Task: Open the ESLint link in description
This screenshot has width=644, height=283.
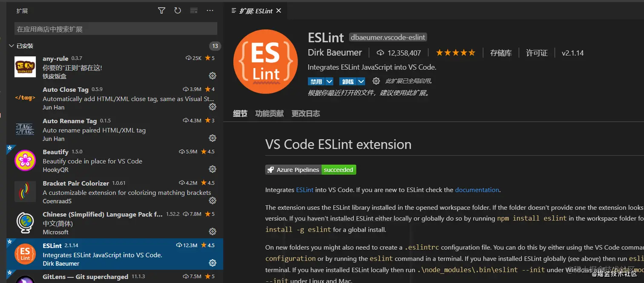Action: (x=305, y=190)
